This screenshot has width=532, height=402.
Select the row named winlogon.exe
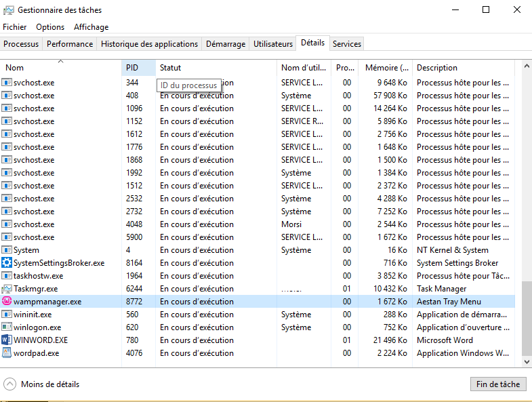257,327
